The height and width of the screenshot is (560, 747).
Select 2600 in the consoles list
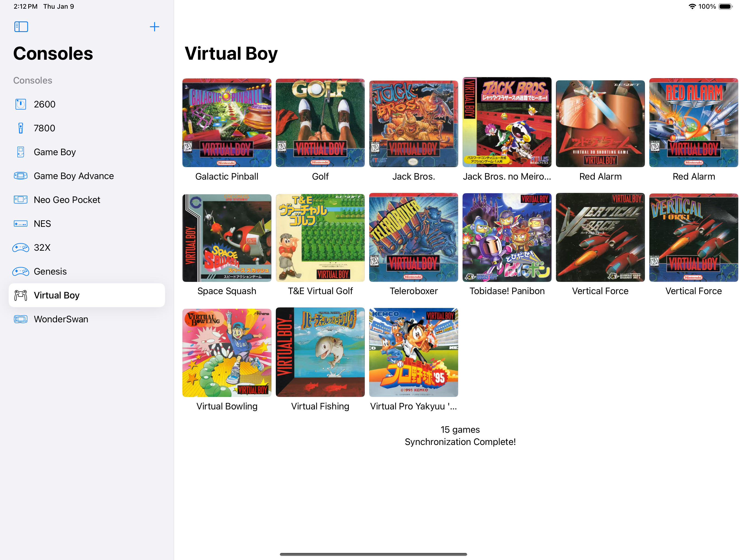tap(87, 104)
